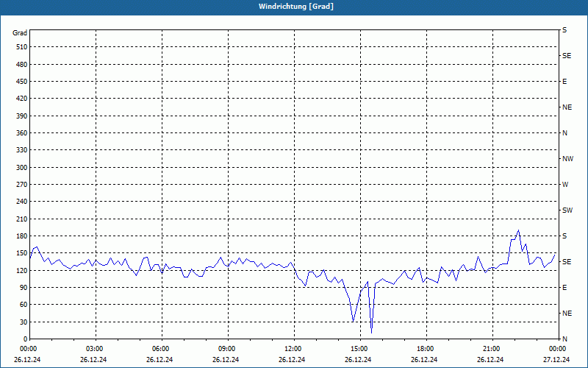Image resolution: width=588 pixels, height=368 pixels.
Task: Click the 21:00 time label
Action: click(x=492, y=349)
